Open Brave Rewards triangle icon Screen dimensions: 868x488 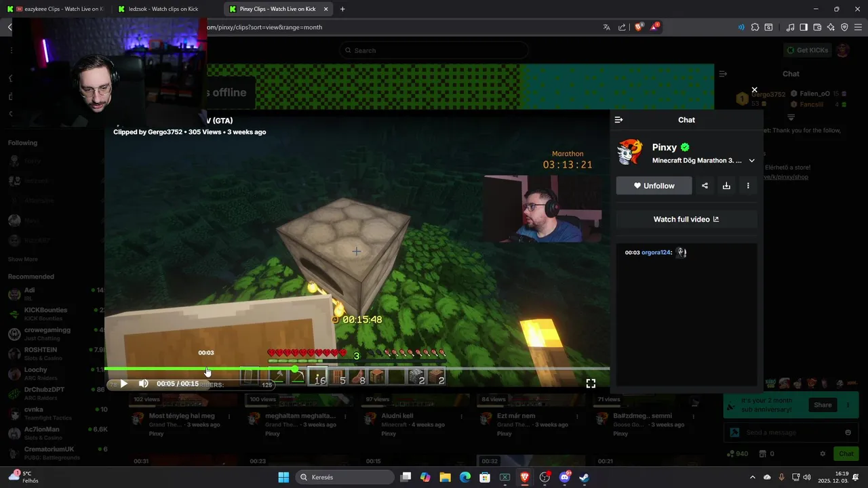pyautogui.click(x=655, y=27)
